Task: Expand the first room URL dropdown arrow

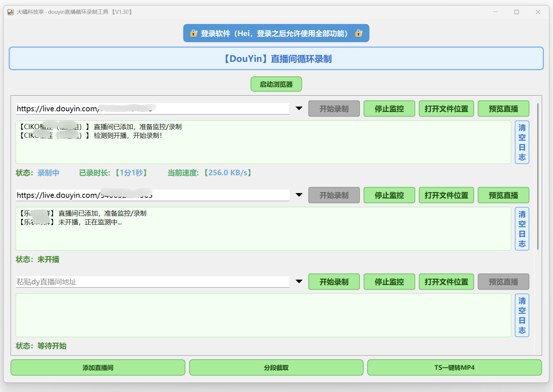Action: tap(299, 108)
